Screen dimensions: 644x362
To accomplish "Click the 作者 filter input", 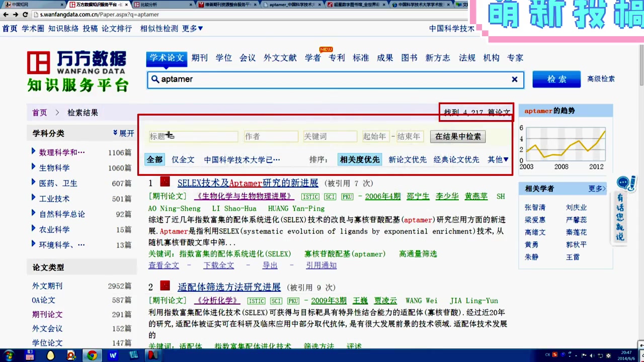I will pos(271,136).
